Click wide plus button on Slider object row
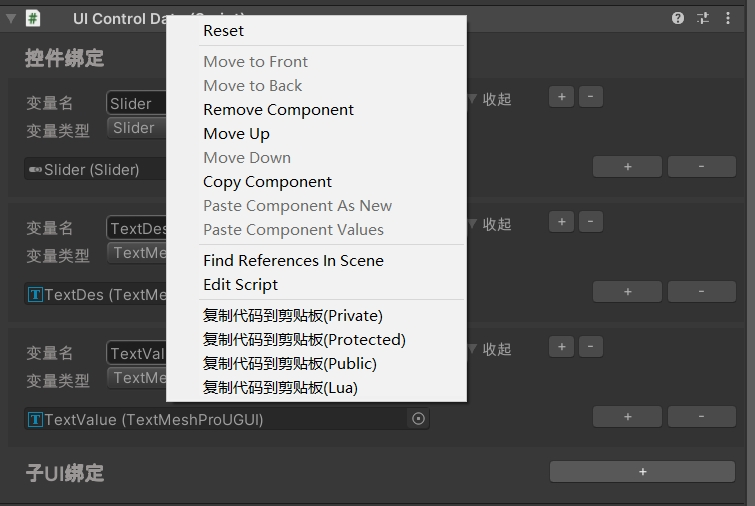The width and height of the screenshot is (755, 506). pos(627,167)
